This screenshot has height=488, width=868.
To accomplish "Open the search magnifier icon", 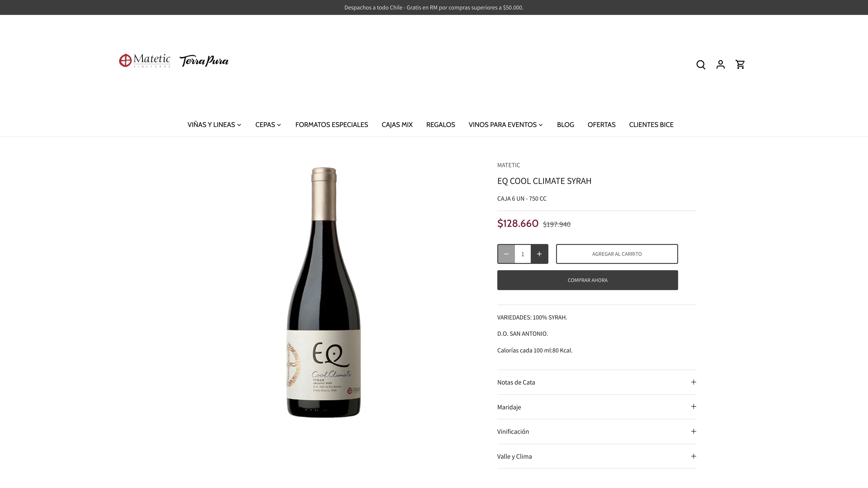I will click(x=701, y=64).
